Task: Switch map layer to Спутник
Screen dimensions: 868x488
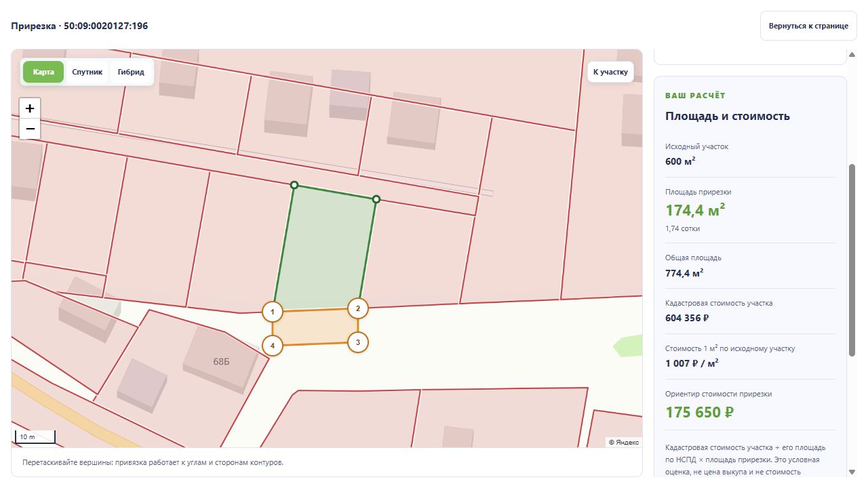Action: (87, 72)
